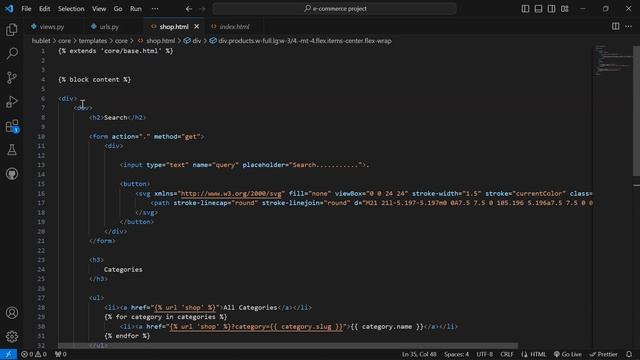Open the View menu
Screen dimensions: 640x360
pyautogui.click(x=99, y=9)
